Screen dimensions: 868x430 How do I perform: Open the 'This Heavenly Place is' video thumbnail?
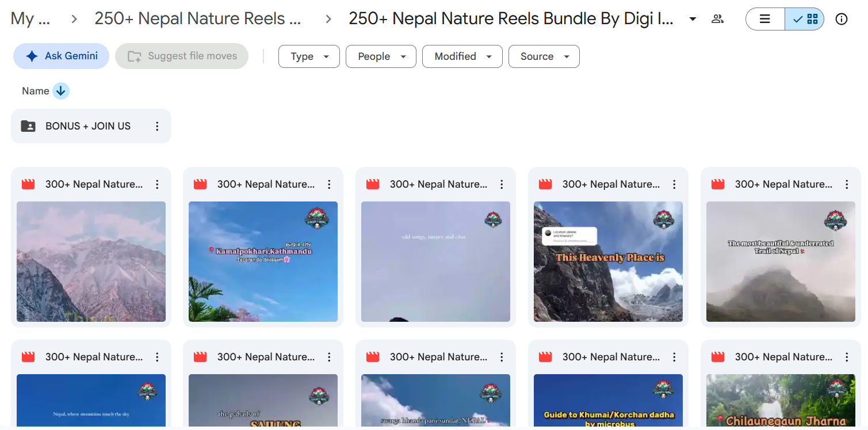(608, 261)
